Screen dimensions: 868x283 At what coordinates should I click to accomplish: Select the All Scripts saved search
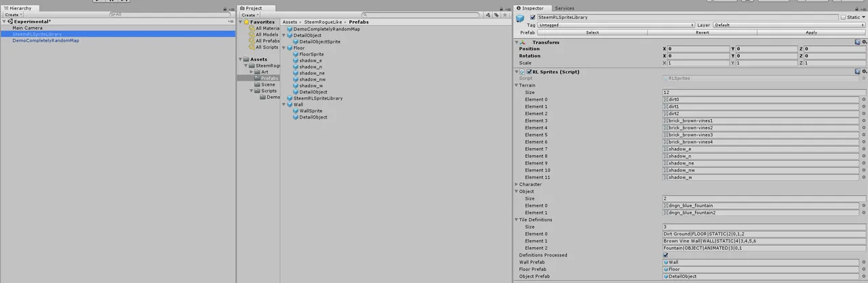263,47
